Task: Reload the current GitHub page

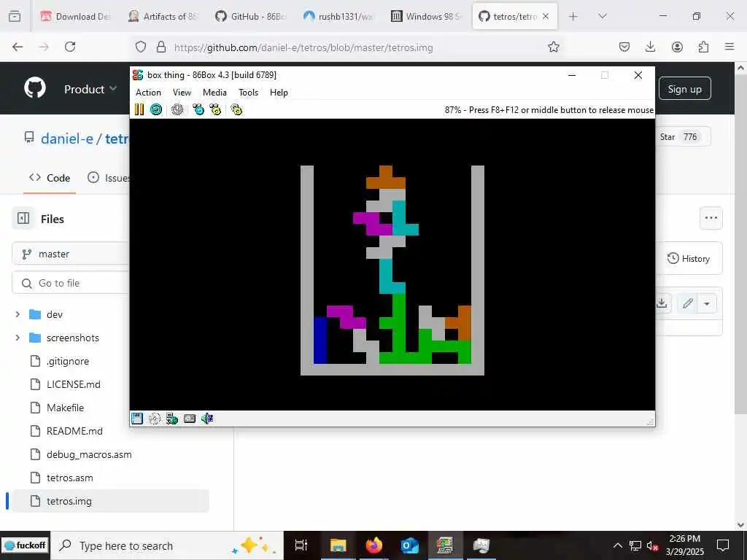Action: click(70, 47)
